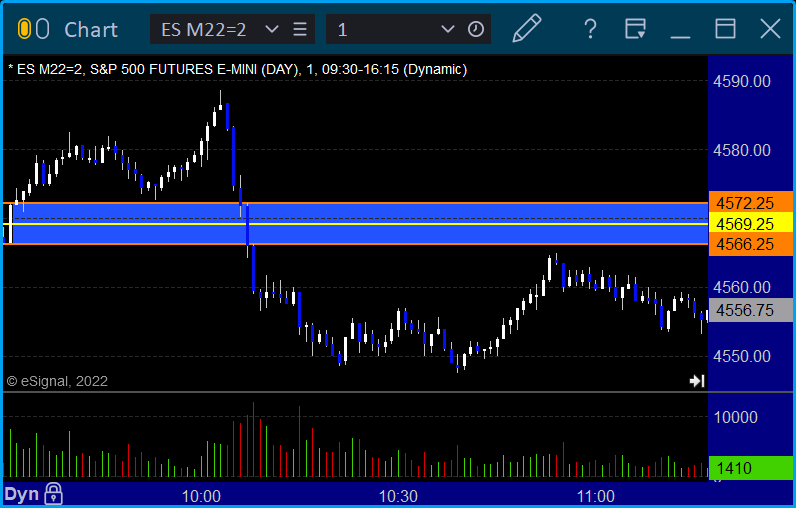The image size is (796, 508).
Task: Maximize the chart window
Action: (x=725, y=29)
